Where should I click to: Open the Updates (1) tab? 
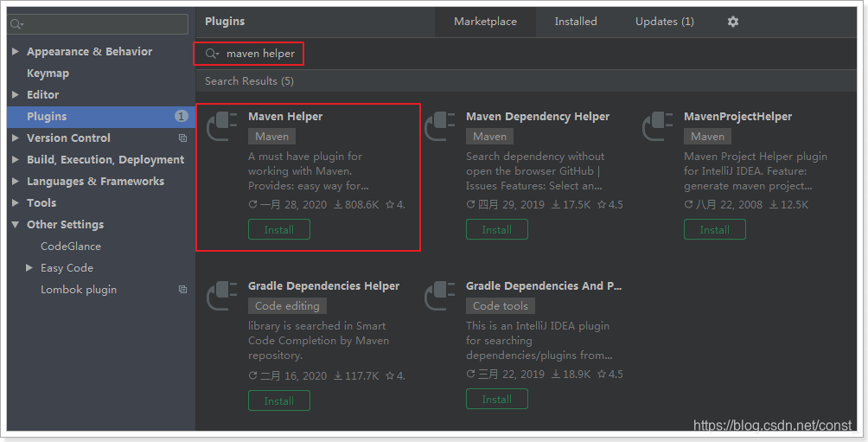(664, 22)
